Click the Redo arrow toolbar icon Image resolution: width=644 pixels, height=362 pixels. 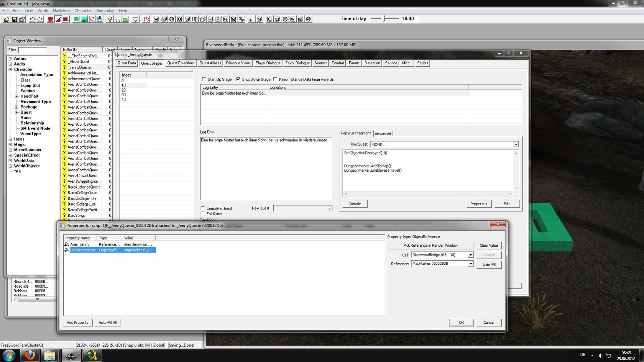tap(40, 19)
